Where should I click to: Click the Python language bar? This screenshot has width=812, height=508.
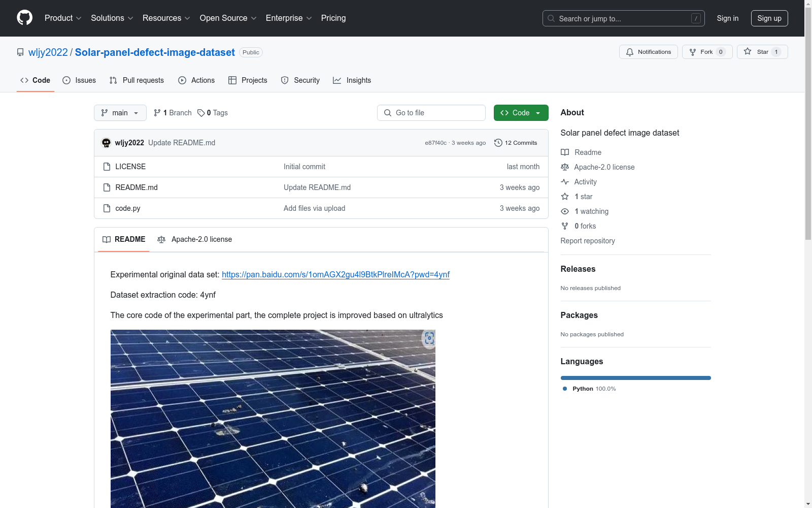pos(635,378)
